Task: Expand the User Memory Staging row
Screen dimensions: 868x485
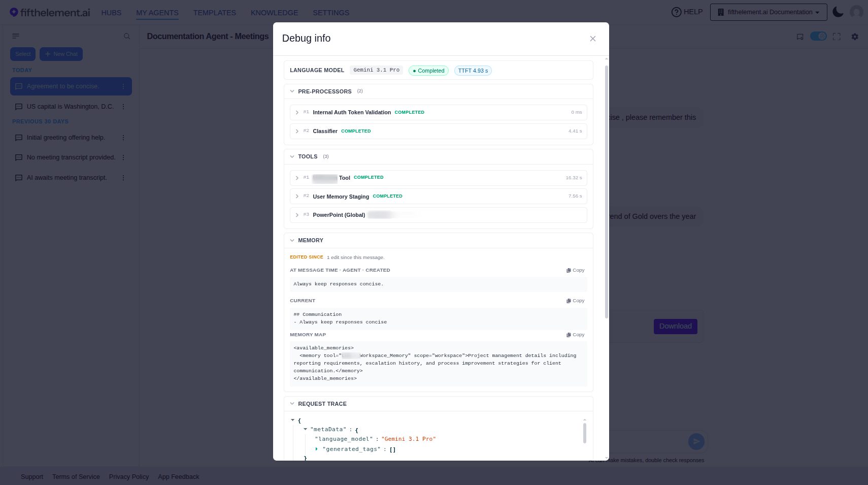Action: [x=439, y=196]
